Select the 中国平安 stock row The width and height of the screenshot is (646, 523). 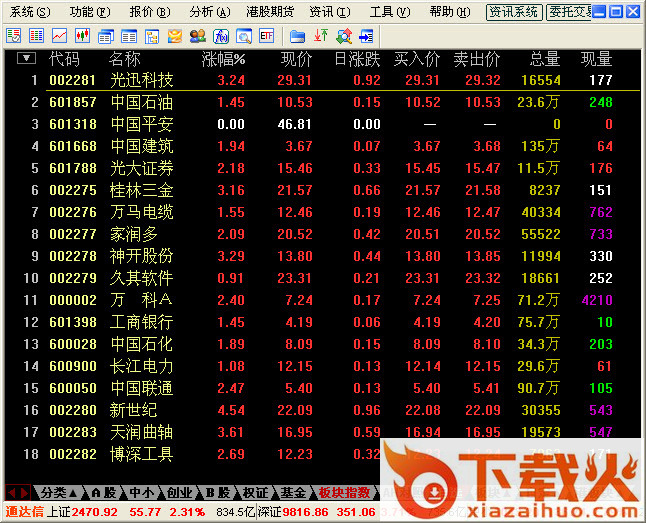point(141,124)
